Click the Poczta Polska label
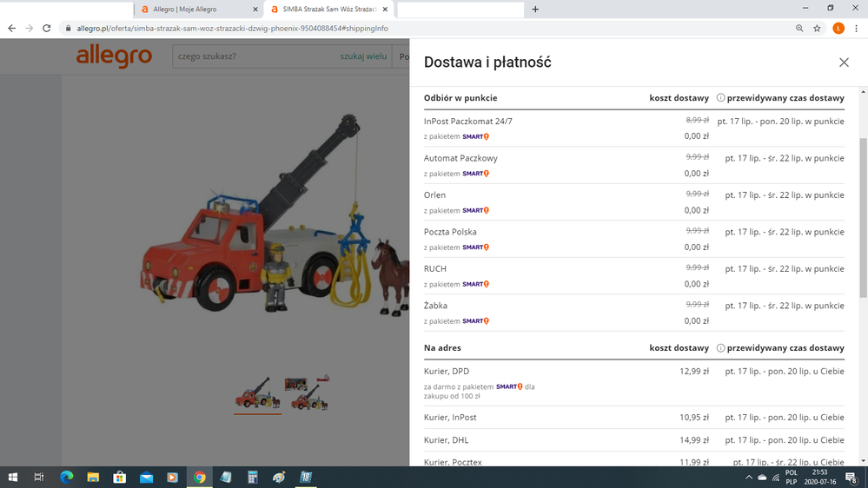 [450, 232]
